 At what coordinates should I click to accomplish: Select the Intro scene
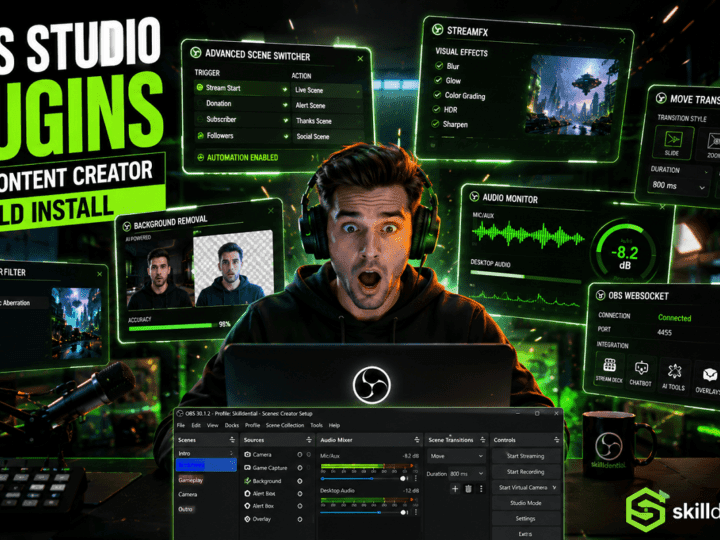[x=206, y=453]
